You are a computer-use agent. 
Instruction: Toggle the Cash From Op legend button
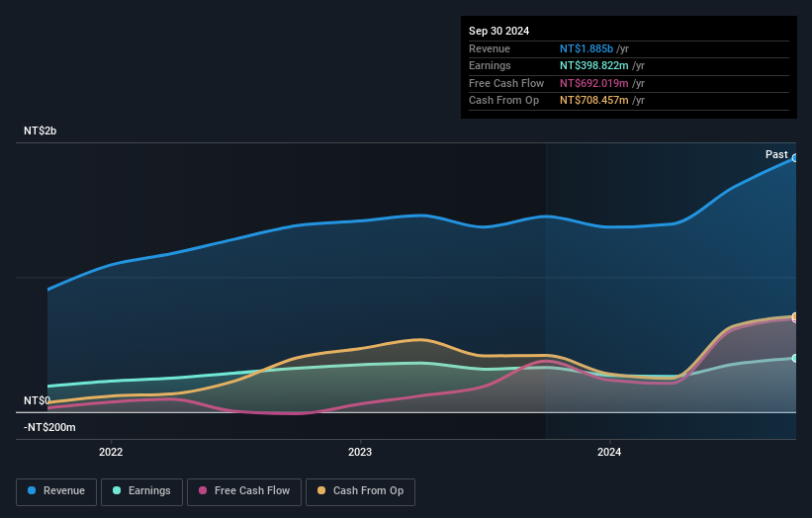360,491
